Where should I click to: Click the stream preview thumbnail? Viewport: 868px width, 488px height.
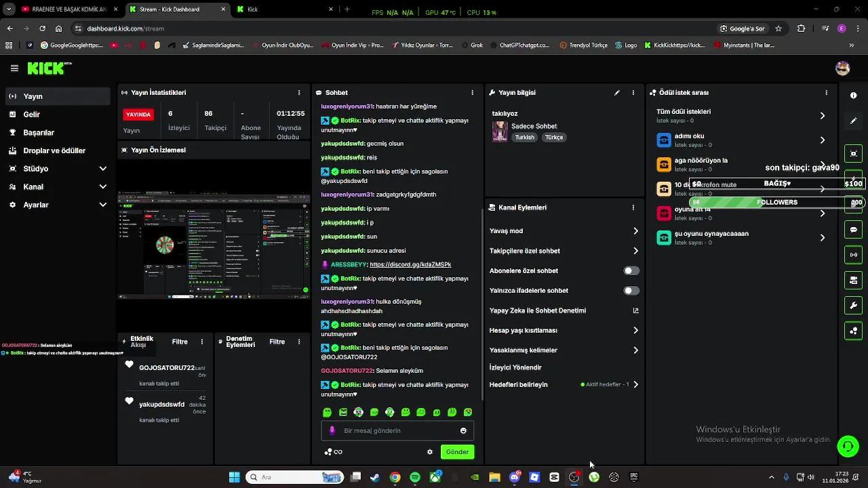point(214,245)
